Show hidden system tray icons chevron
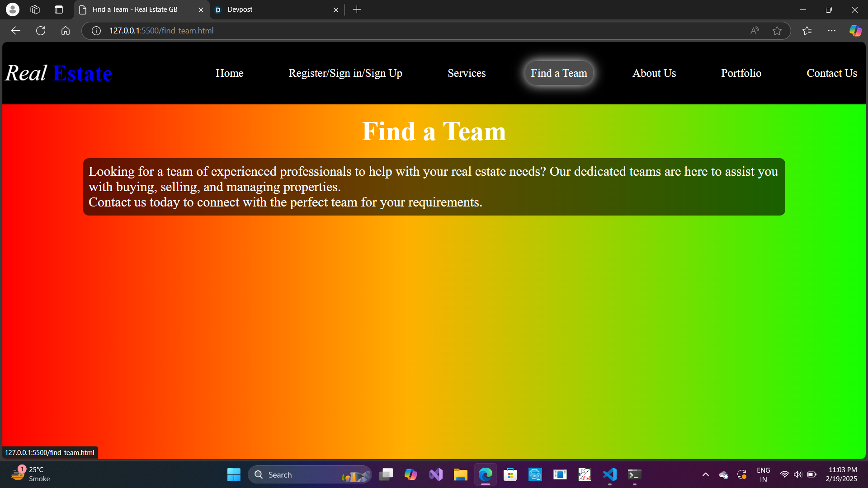 click(705, 474)
